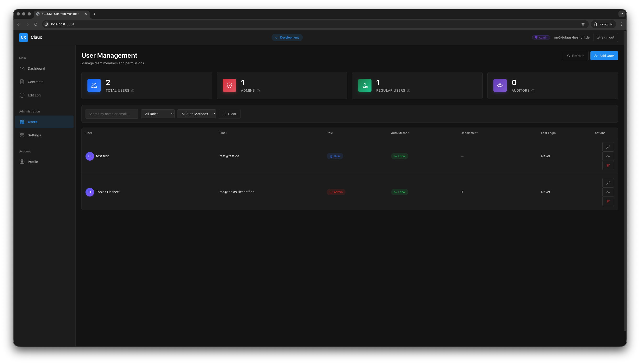Click key icon in Tobias Lieshoff row
Viewport: 640px width, 364px height.
pos(608,192)
